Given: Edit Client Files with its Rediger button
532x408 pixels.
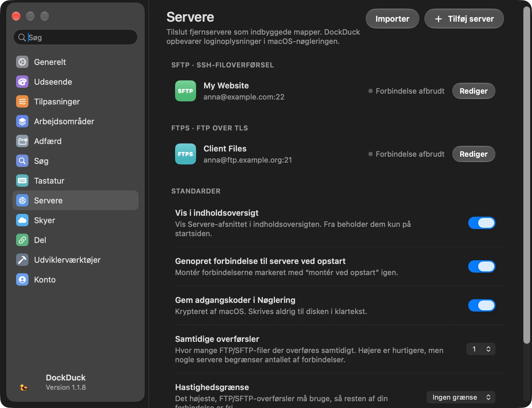Looking at the screenshot, I should (x=474, y=154).
